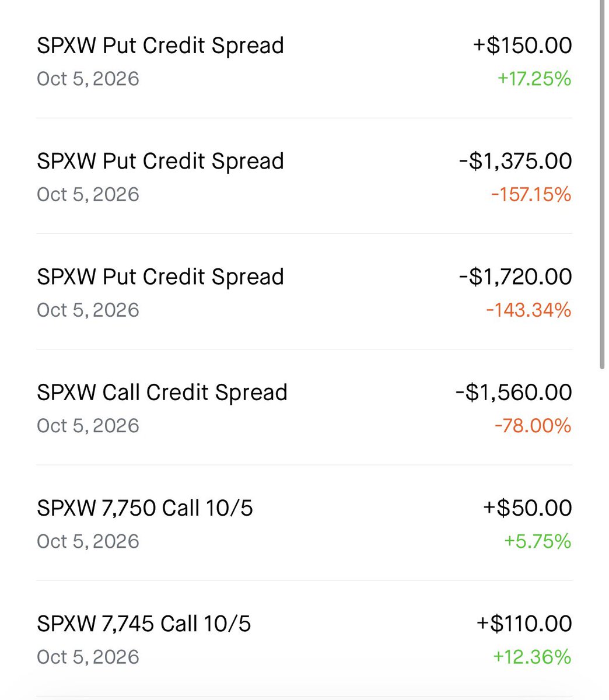
Task: Open the SPXW 7,750 Call 10/5 position
Action: 304,523
